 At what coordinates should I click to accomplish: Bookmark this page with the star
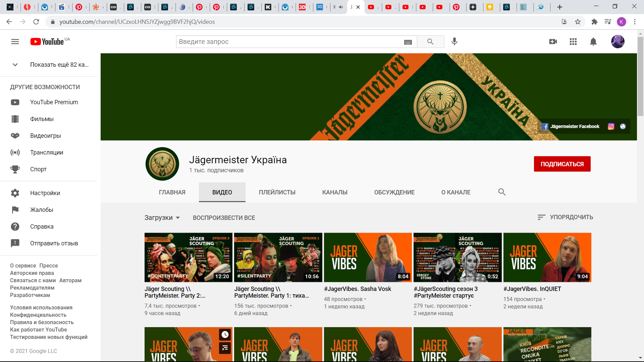click(578, 22)
